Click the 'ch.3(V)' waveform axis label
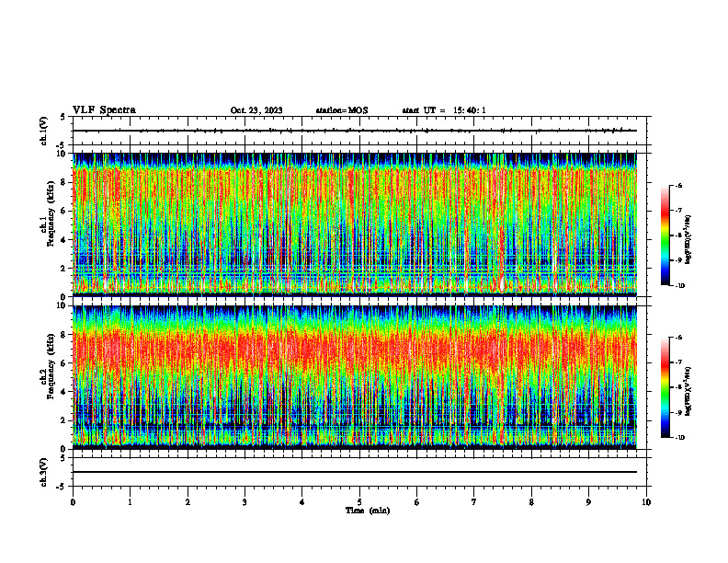This screenshot has height=563, width=728. 43,472
